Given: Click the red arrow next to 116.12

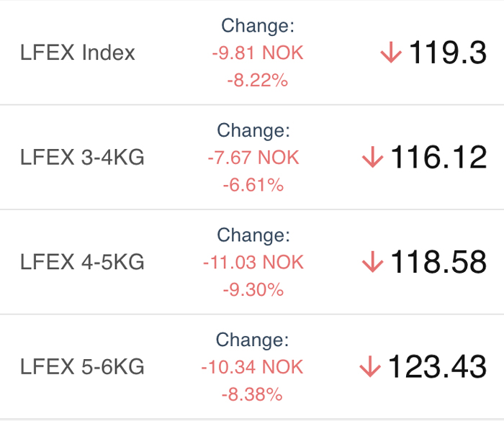Looking at the screenshot, I should point(372,157).
